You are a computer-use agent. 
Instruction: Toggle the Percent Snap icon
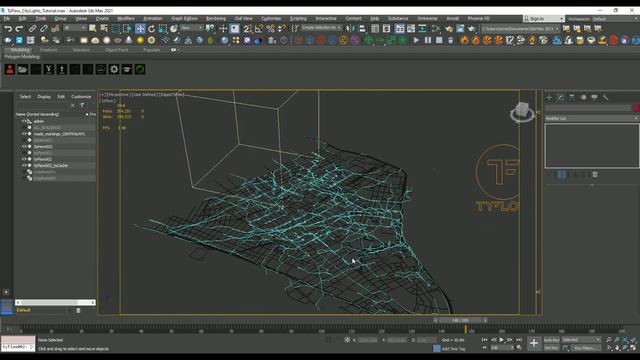coord(270,29)
